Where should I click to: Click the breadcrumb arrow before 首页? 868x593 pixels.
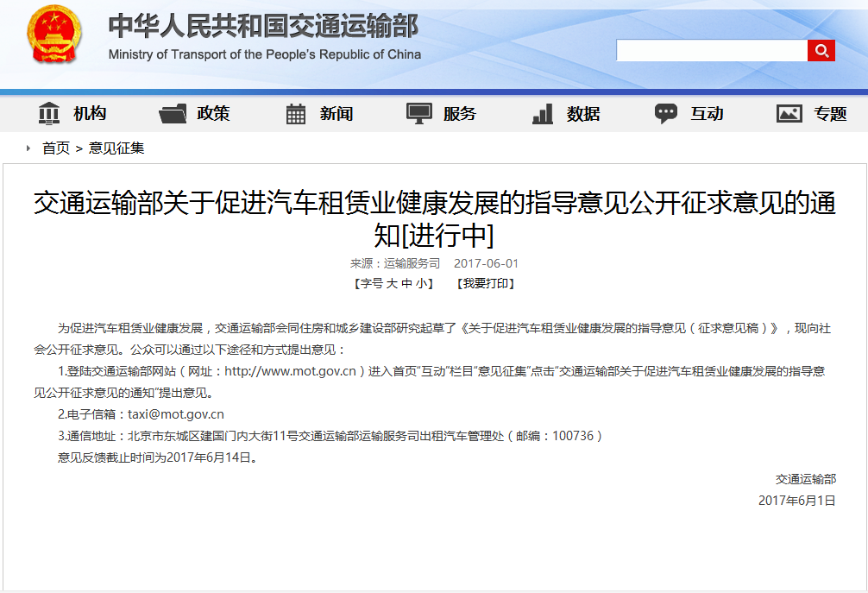point(28,148)
